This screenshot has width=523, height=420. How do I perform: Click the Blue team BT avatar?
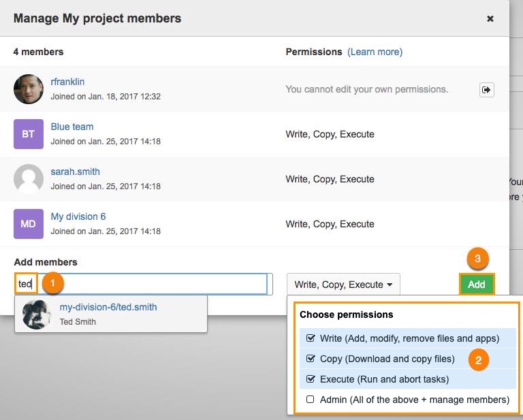(29, 134)
